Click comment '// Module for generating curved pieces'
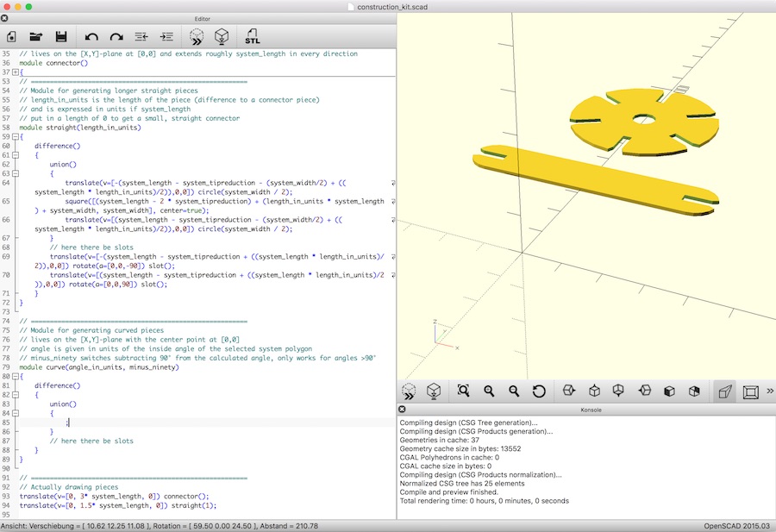Viewport: 776px width, 532px height. click(x=91, y=330)
